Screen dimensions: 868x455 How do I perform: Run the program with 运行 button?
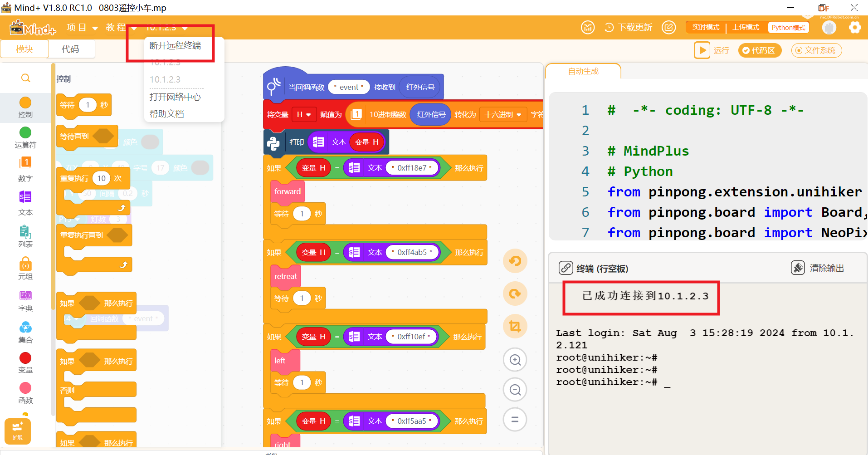[x=712, y=50]
